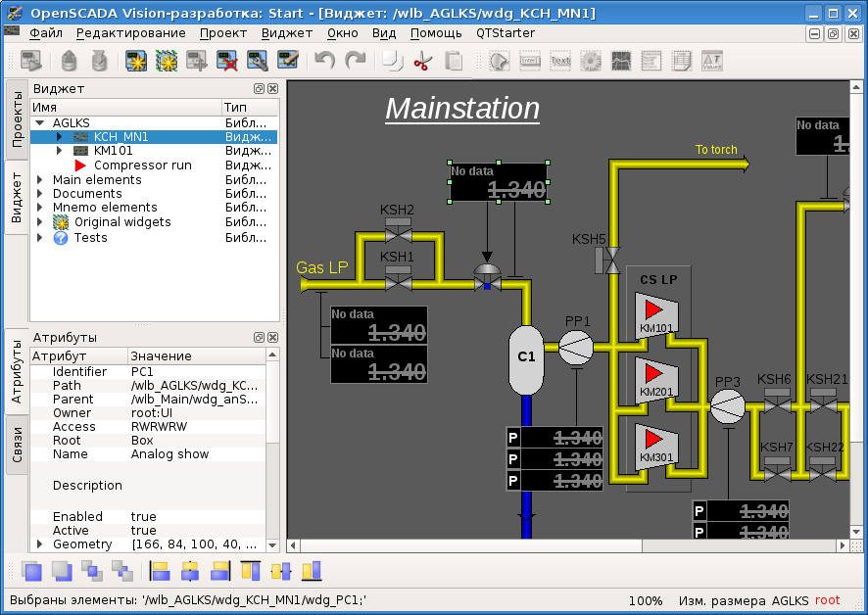
Task: Click the Undo arrow in toolbar
Action: (x=324, y=62)
